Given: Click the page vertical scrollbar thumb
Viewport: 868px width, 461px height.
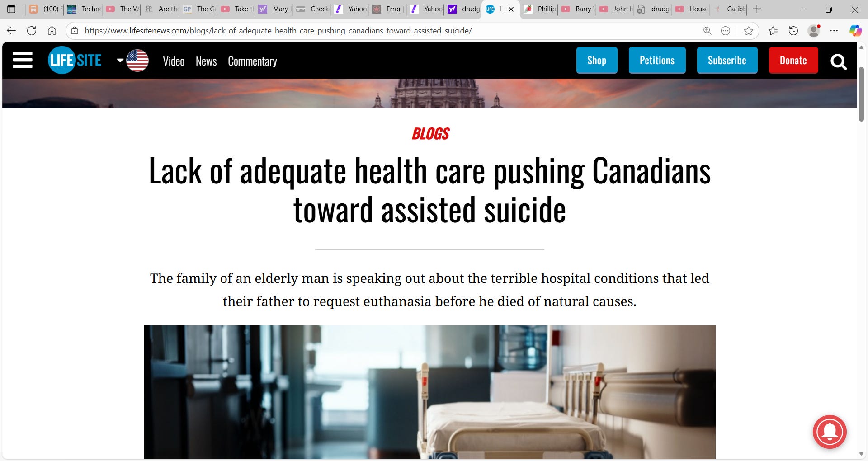Looking at the screenshot, I should (x=862, y=94).
